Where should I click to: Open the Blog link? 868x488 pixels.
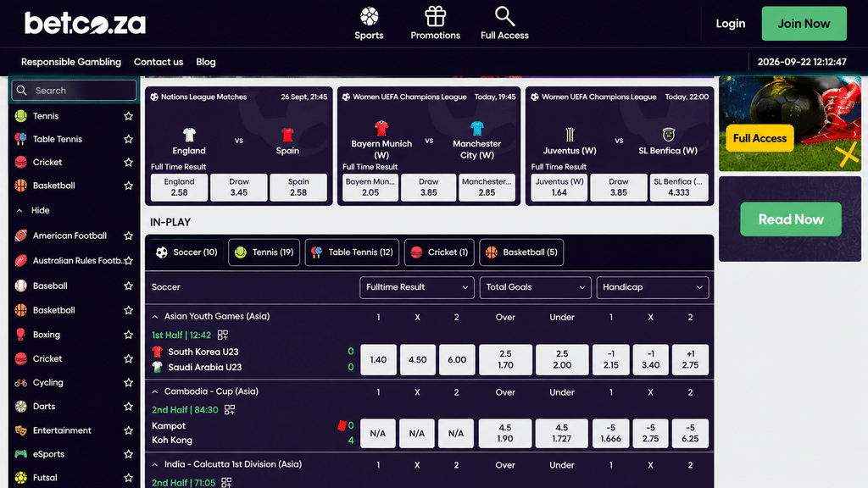click(x=206, y=62)
